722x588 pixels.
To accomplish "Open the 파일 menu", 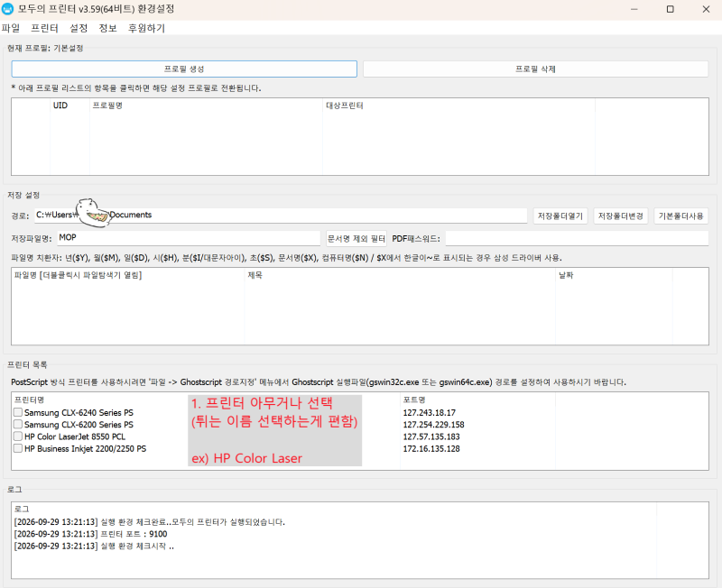I will (x=11, y=28).
